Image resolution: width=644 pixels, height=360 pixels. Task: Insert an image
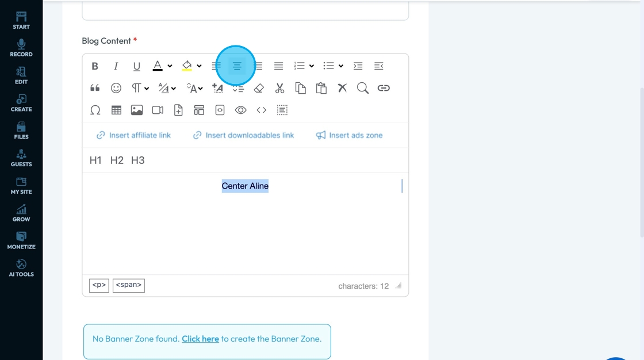coord(137,110)
